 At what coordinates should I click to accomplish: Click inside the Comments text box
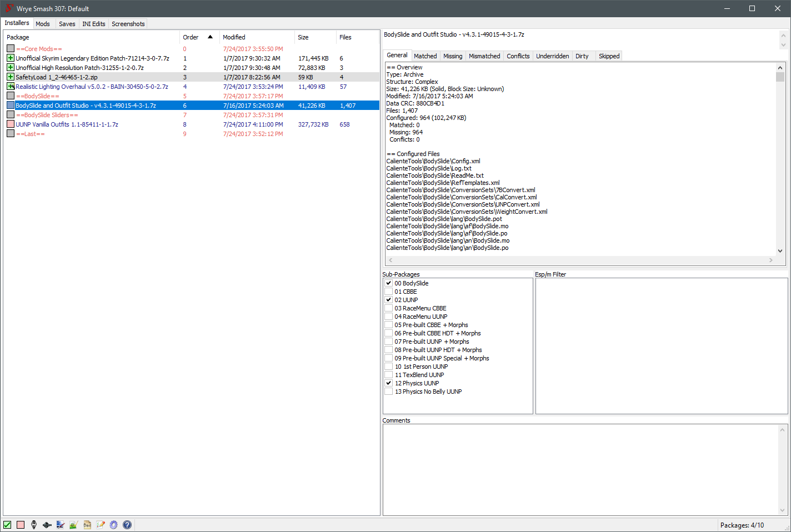pyautogui.click(x=580, y=470)
